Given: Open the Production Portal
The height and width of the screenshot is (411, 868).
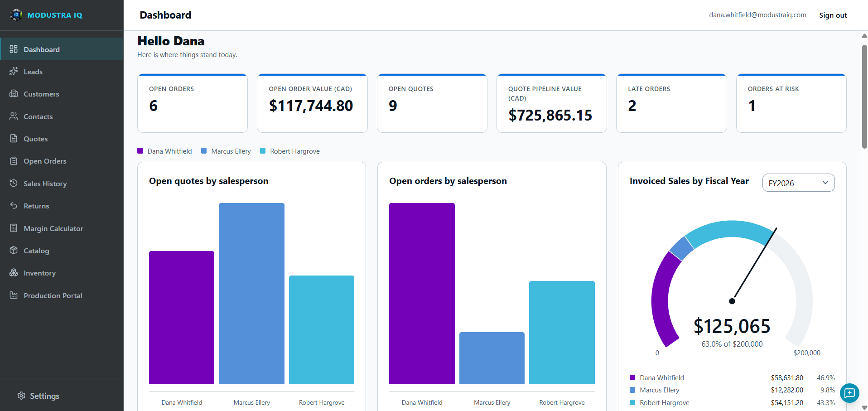Looking at the screenshot, I should click(x=62, y=295).
